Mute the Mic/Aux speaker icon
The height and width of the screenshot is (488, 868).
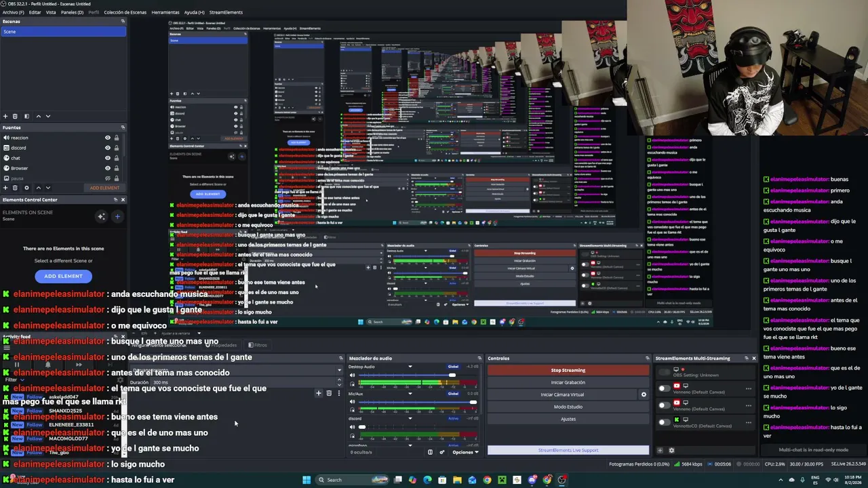pos(352,402)
